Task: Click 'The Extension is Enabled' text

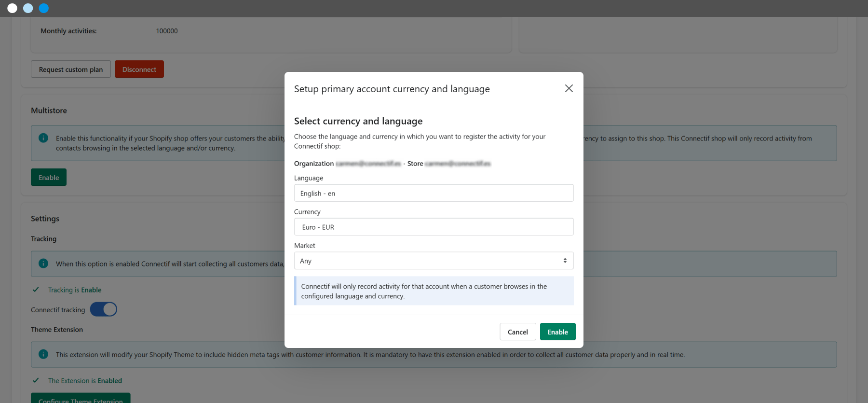Action: point(85,381)
